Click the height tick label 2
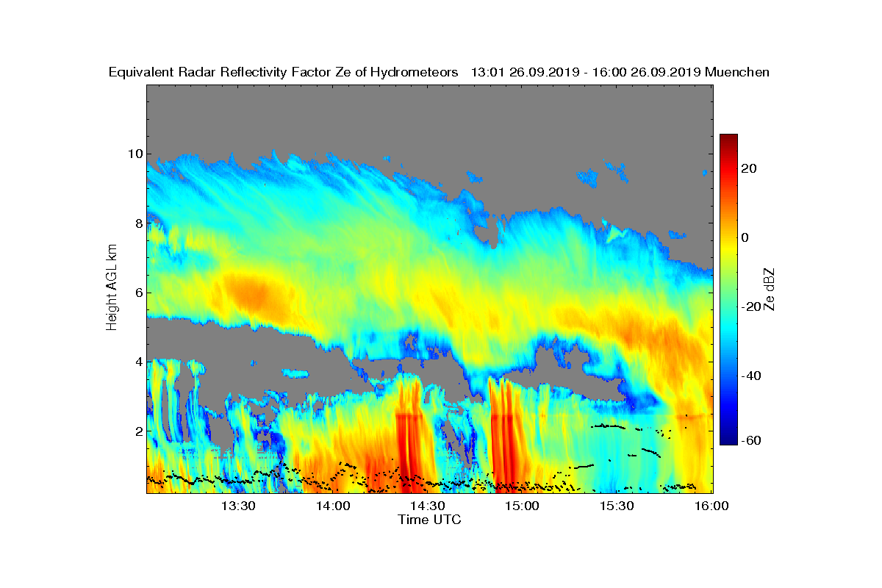 pyautogui.click(x=137, y=431)
